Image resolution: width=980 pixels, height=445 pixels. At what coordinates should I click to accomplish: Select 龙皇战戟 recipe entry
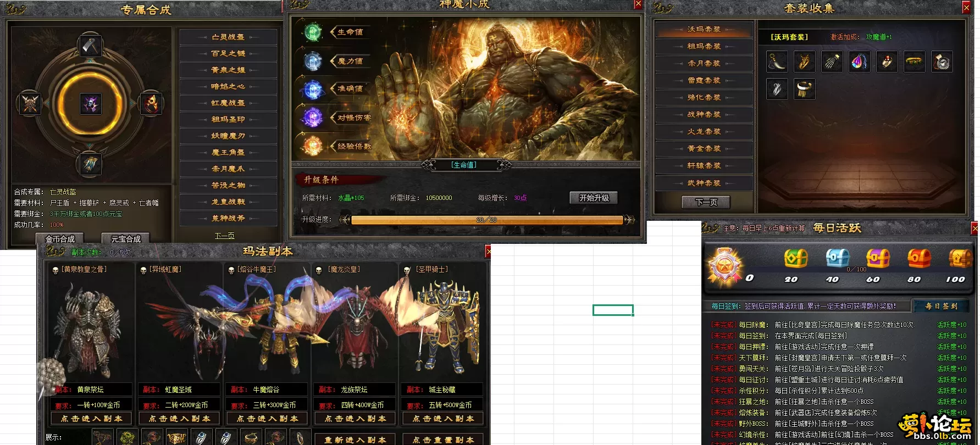228,202
